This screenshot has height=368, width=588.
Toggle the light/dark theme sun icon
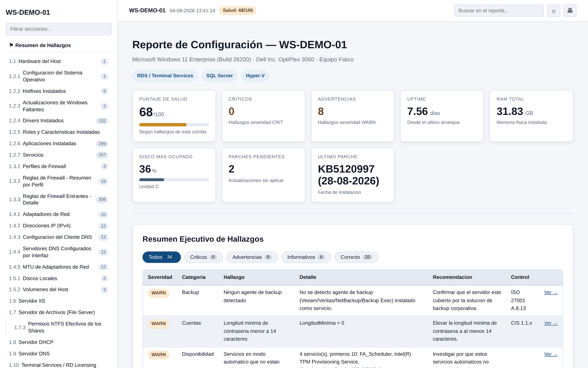coord(553,11)
